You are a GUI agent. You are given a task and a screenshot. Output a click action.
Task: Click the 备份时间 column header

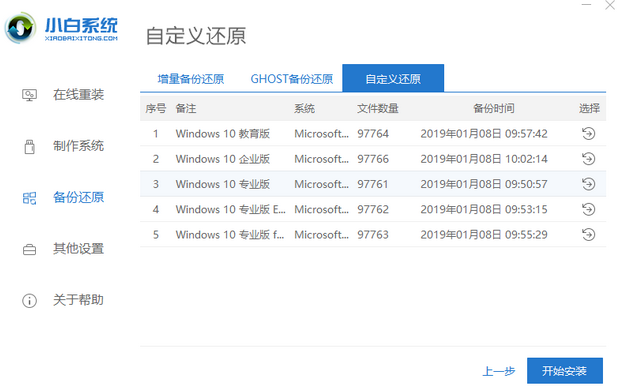[x=493, y=108]
